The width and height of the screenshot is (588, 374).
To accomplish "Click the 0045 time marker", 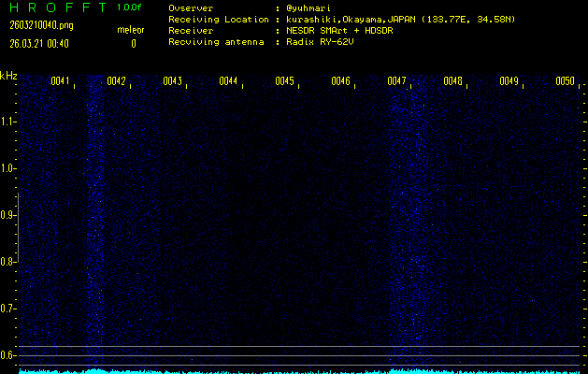I will [x=284, y=81].
